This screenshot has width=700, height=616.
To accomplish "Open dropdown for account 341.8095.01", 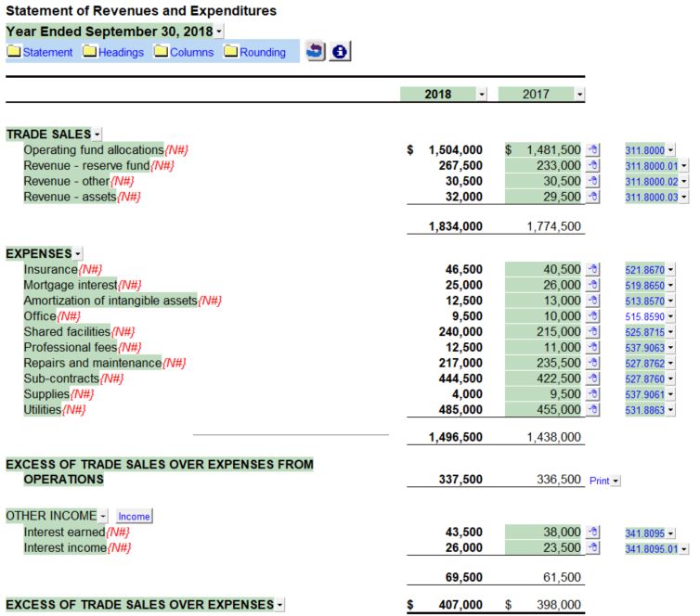I will 684,549.
